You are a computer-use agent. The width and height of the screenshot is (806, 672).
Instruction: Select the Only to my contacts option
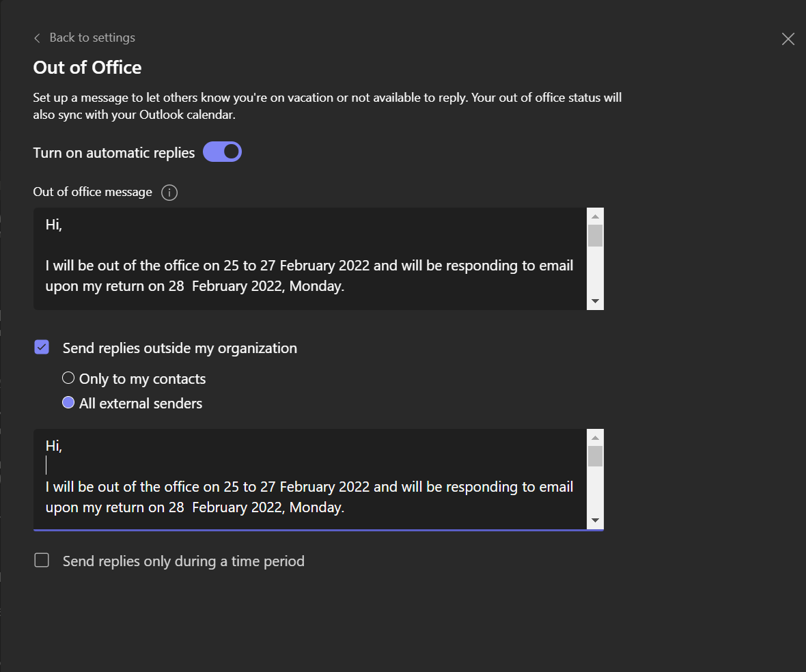68,378
